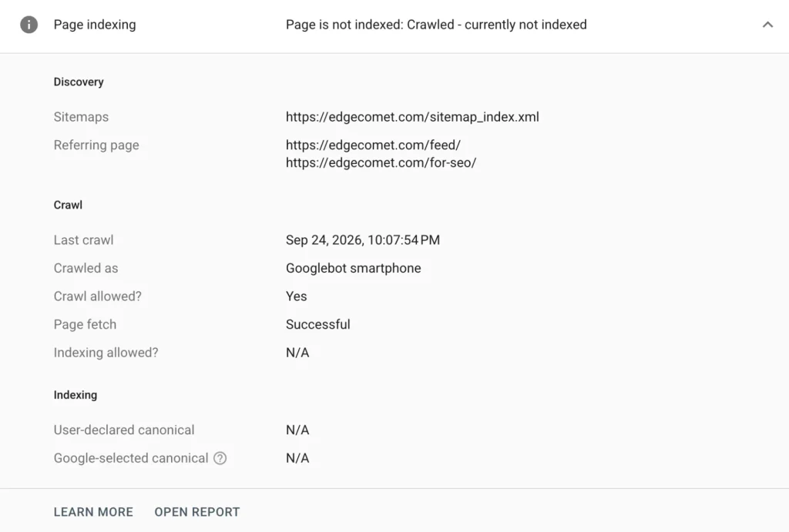Click the Last crawl date value
This screenshot has height=532, width=789.
[x=363, y=240]
